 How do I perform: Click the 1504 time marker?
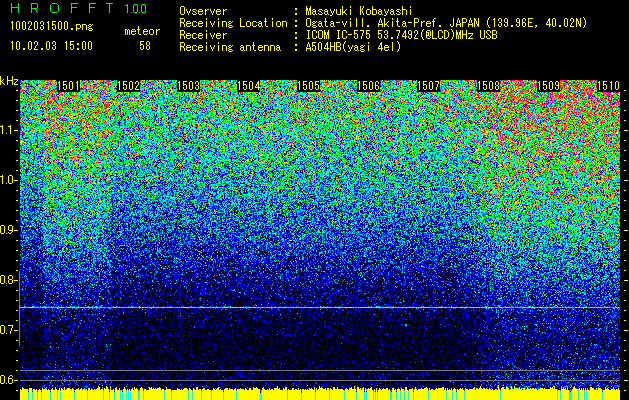point(249,86)
